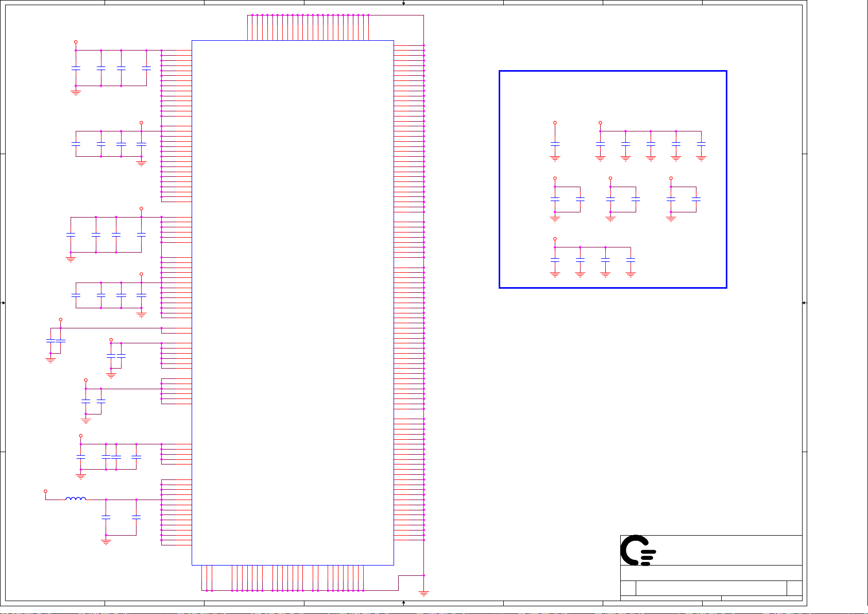Select the lone single capacitor inside the blue box
The height and width of the screenshot is (614, 868).
555,143
